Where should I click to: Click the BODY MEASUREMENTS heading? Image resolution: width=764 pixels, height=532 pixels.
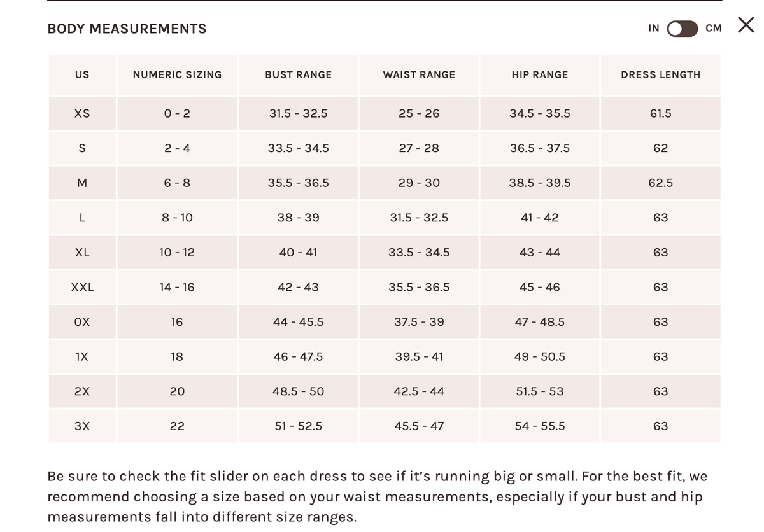pyautogui.click(x=127, y=29)
